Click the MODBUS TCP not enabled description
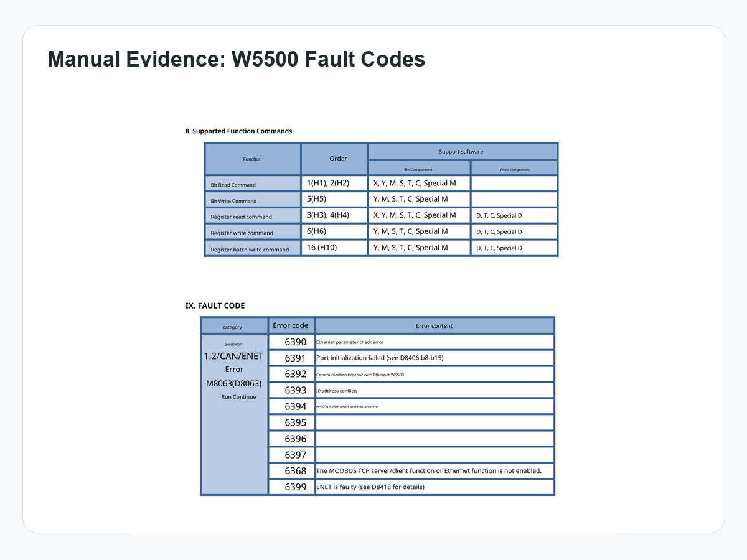This screenshot has height=560, width=747. point(429,471)
